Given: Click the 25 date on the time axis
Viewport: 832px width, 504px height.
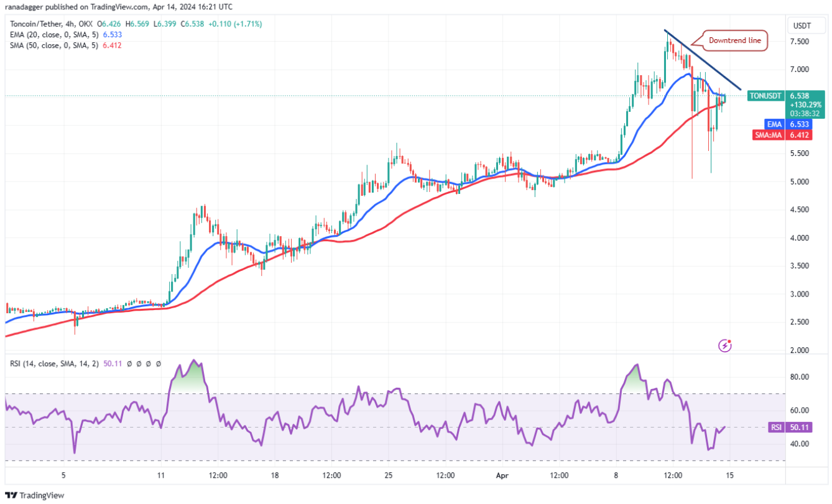Looking at the screenshot, I should pyautogui.click(x=388, y=475).
